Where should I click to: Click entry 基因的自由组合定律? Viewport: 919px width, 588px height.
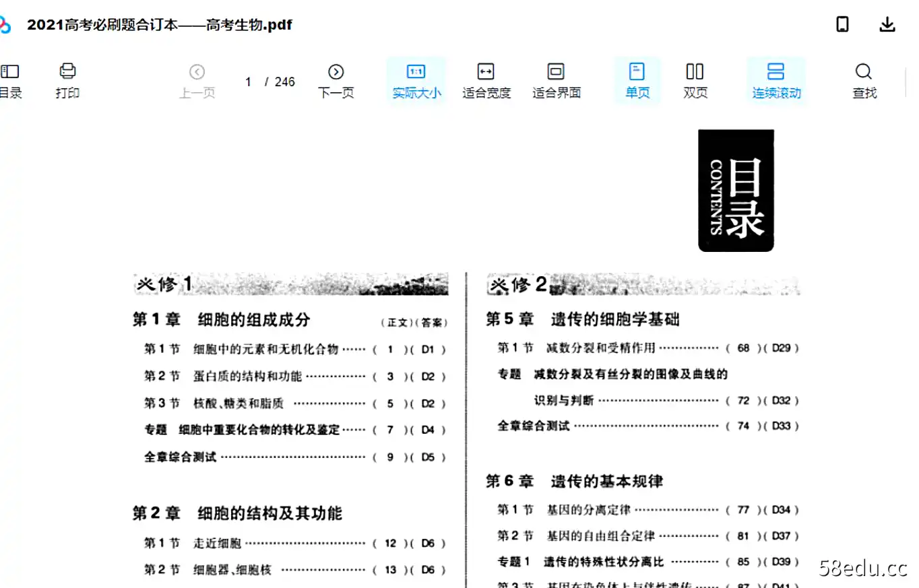pos(600,536)
